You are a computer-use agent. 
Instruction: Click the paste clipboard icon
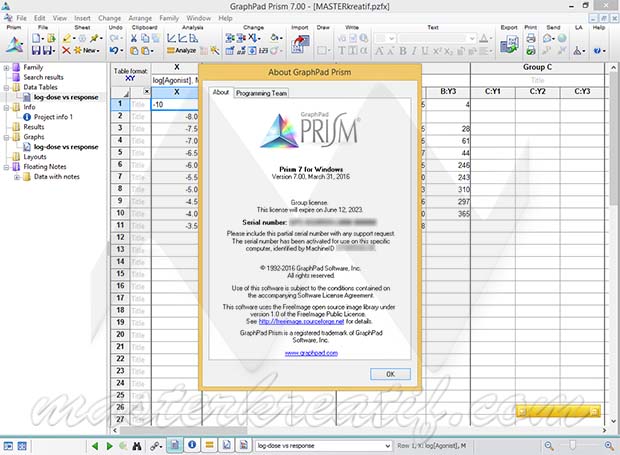click(134, 50)
